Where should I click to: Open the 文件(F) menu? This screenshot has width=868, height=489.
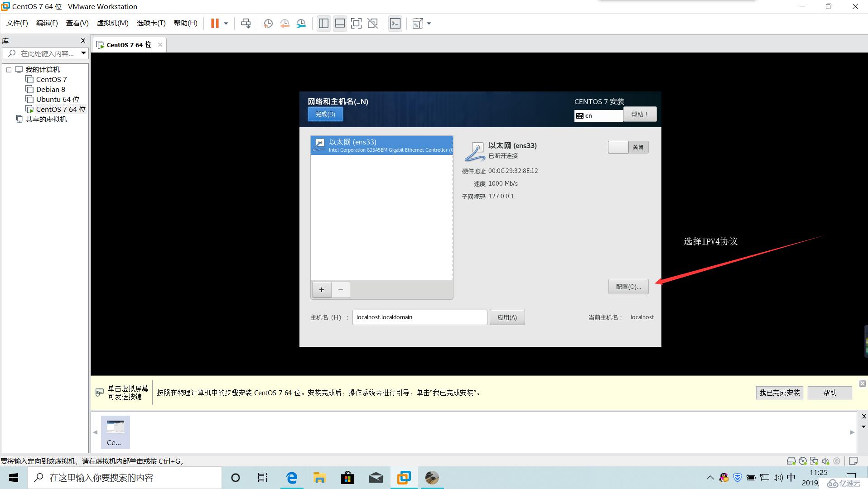[17, 23]
